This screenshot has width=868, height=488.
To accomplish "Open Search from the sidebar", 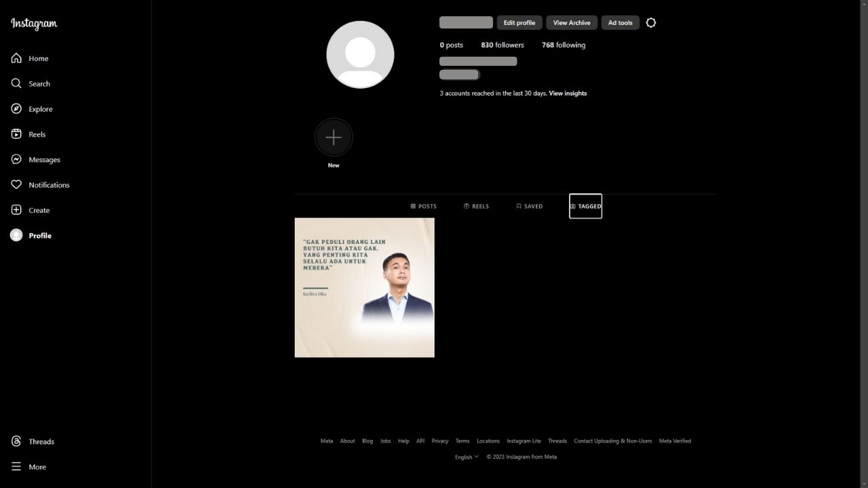I will coord(16,83).
